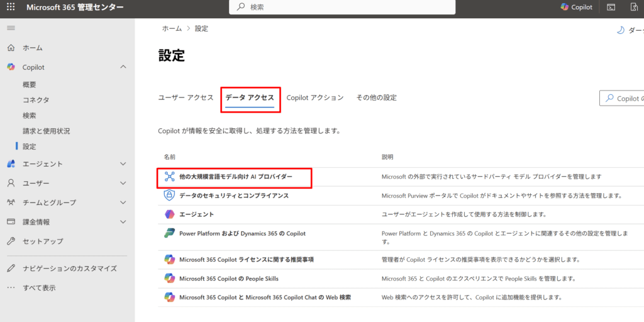
Task: Click the Power Platform Dynamics icon
Action: [169, 233]
